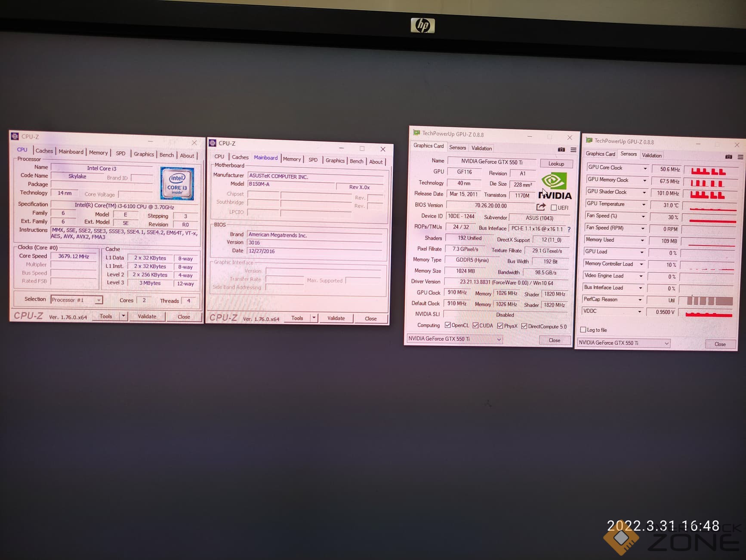Click the GPU Core Clock sensor graph
746x560 pixels.
(710, 171)
